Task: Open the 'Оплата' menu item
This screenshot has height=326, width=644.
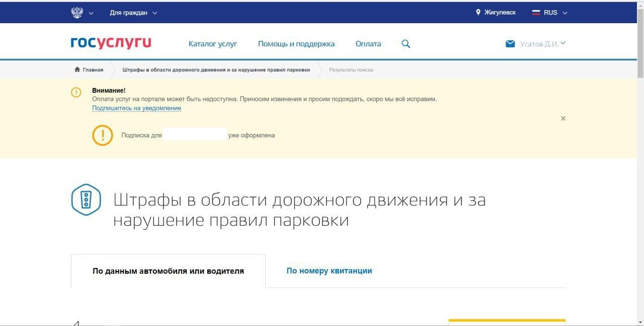Action: pos(368,44)
